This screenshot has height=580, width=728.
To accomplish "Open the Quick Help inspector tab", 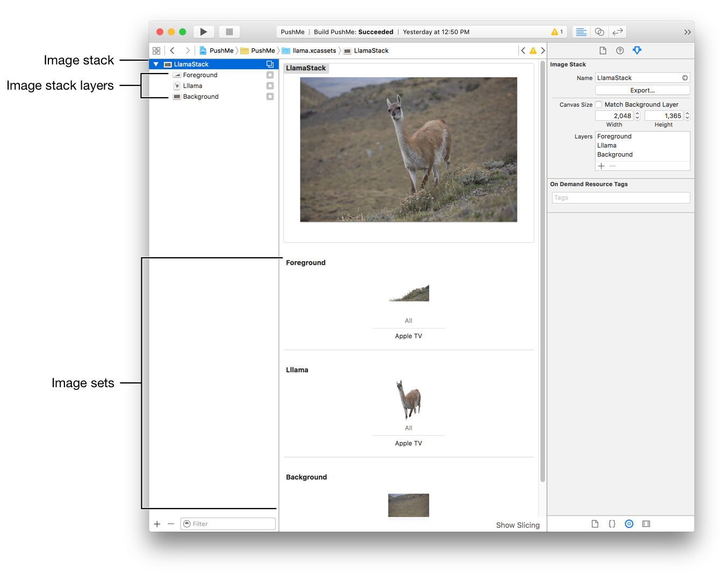I will 620,50.
